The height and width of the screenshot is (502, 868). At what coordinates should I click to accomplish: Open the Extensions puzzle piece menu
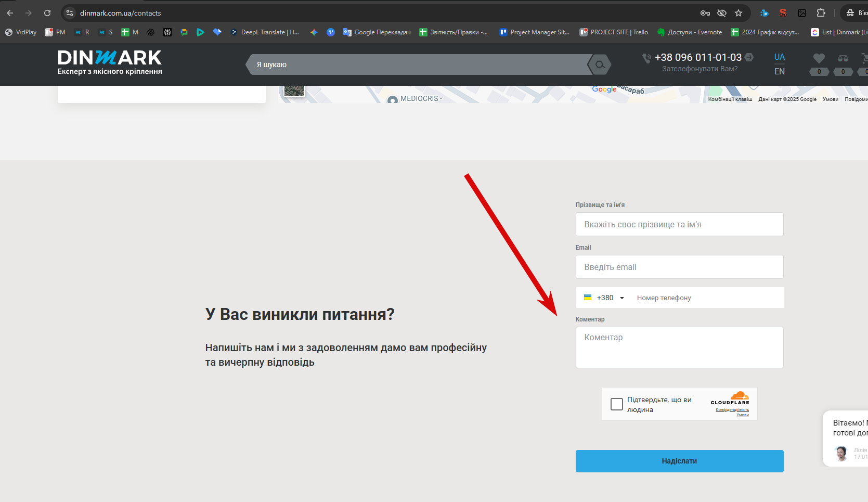point(821,13)
